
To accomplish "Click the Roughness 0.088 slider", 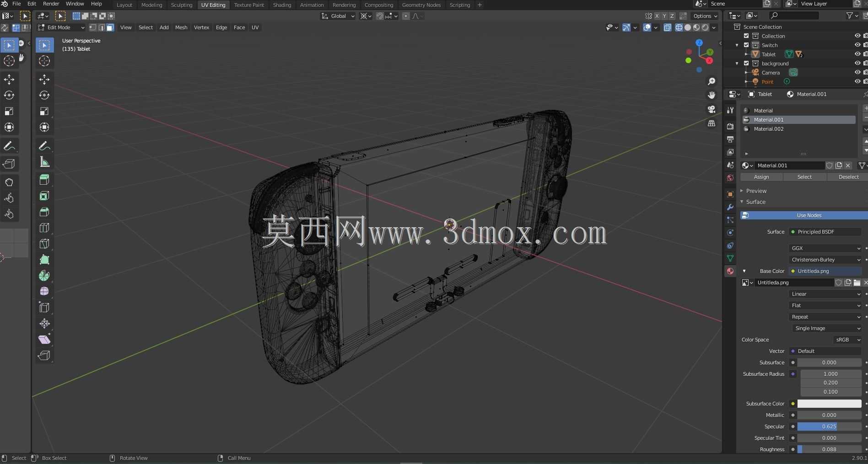I will tap(829, 449).
